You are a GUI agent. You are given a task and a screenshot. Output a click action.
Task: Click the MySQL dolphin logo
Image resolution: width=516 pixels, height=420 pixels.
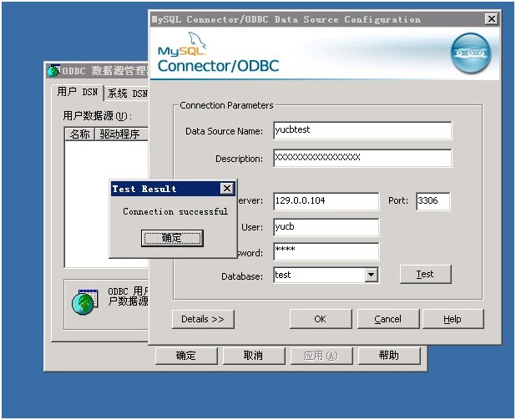[196, 40]
